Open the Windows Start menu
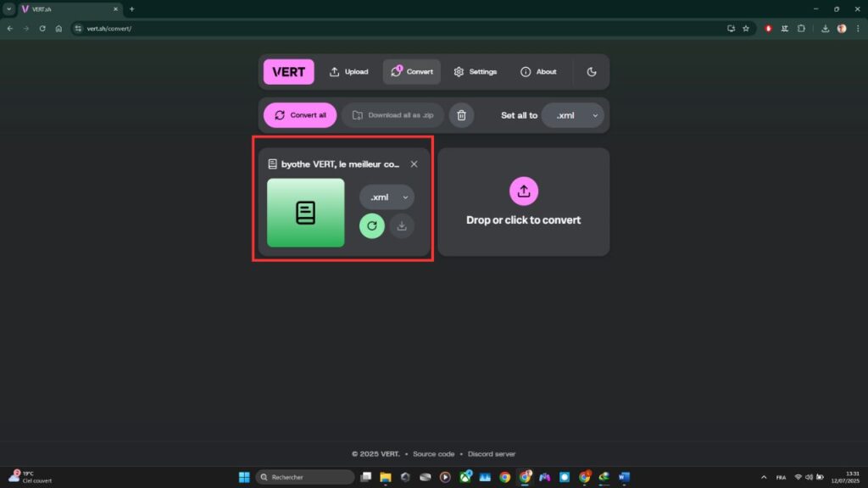The height and width of the screenshot is (488, 868). [x=244, y=477]
